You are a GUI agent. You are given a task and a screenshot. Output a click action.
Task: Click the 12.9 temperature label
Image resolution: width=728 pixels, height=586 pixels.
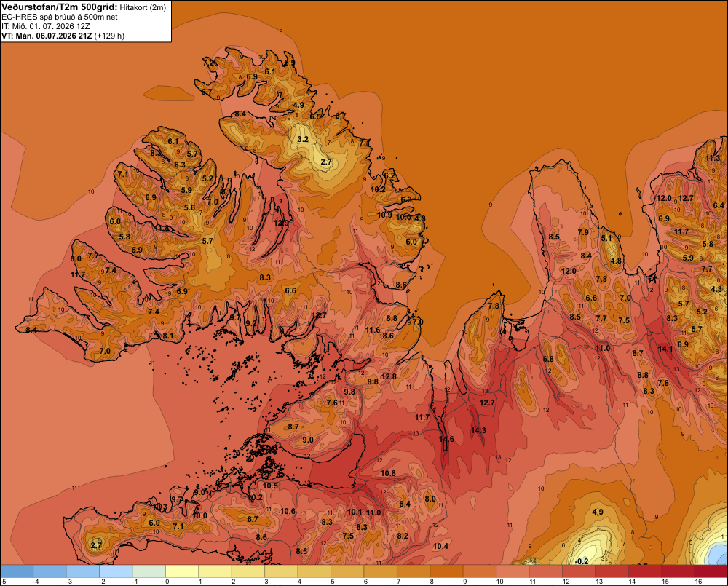(x=281, y=223)
